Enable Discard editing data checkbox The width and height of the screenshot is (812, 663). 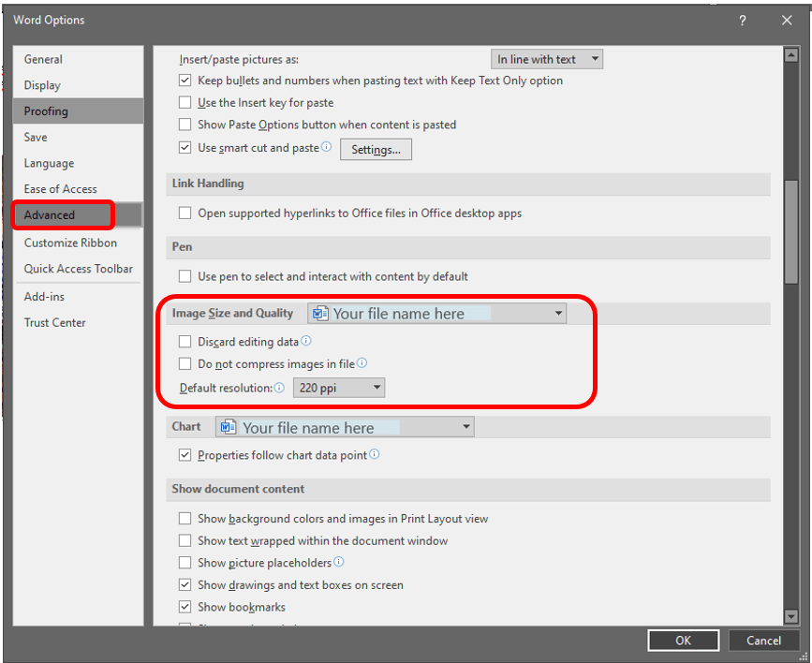tap(185, 342)
